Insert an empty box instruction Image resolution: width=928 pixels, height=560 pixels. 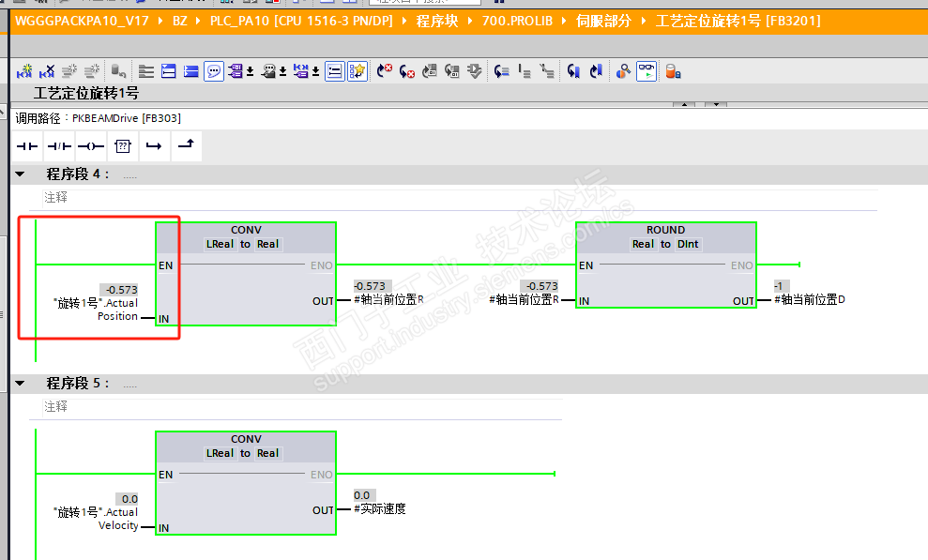click(x=123, y=146)
